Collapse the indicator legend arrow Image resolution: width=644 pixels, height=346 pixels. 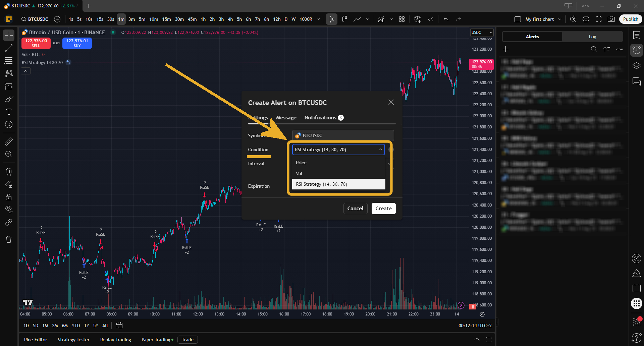[25, 71]
